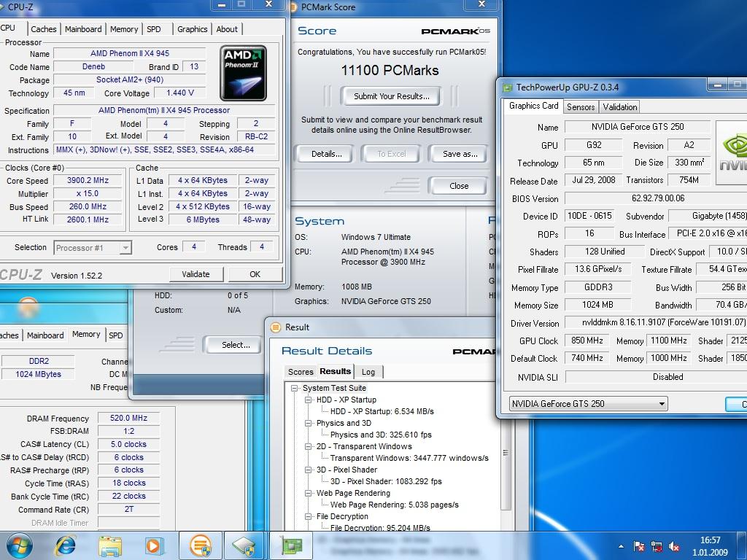The height and width of the screenshot is (560, 747).
Task: Click Submit Your Results button
Action: tap(391, 96)
